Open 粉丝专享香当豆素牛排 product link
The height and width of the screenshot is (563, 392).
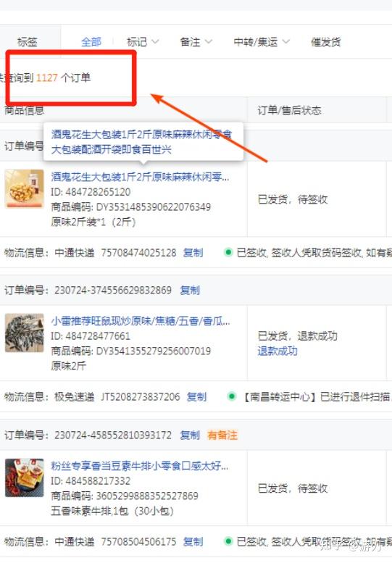(x=140, y=466)
